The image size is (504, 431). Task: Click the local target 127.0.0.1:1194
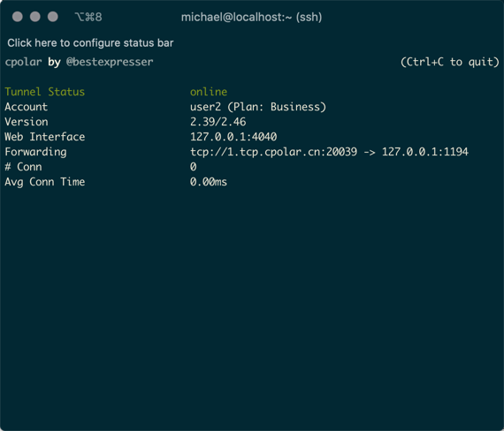[x=425, y=152]
